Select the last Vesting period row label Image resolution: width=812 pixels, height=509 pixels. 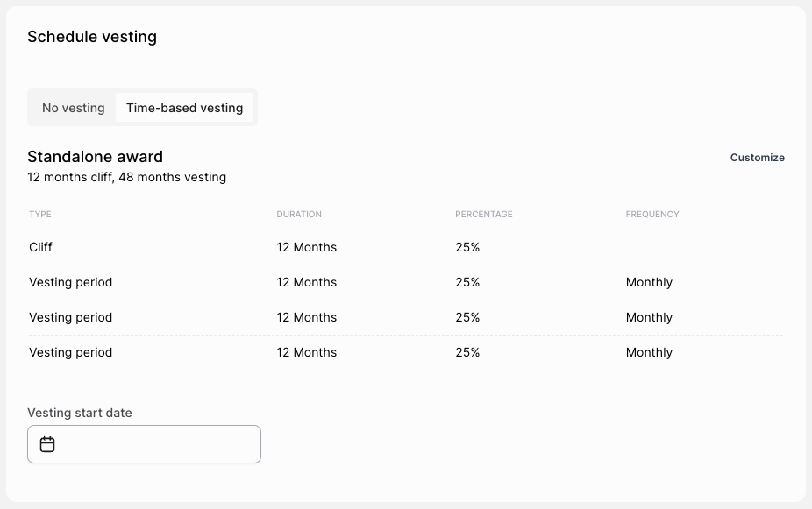(70, 352)
